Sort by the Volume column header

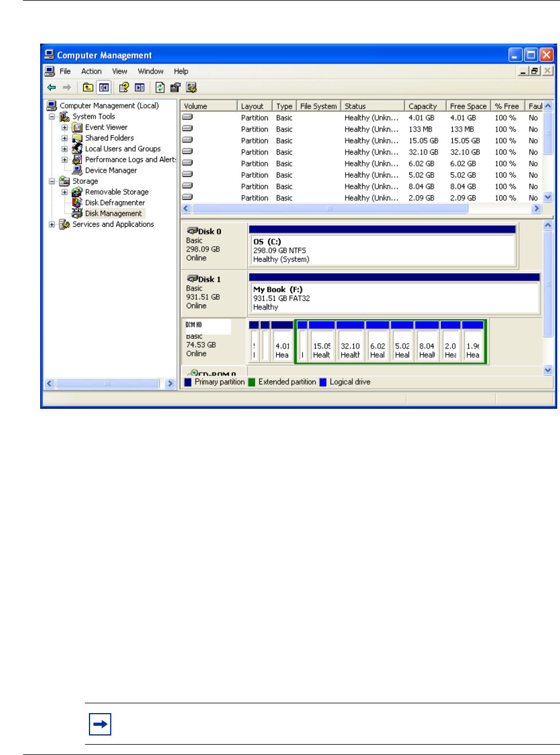pos(209,106)
